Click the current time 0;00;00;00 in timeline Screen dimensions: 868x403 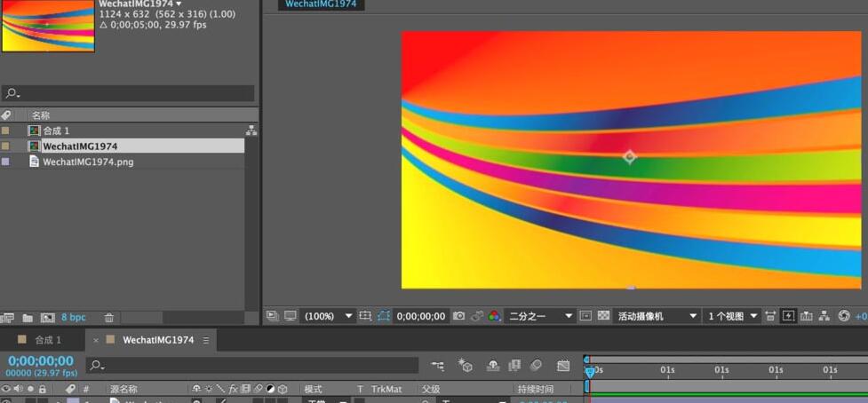[x=41, y=361]
